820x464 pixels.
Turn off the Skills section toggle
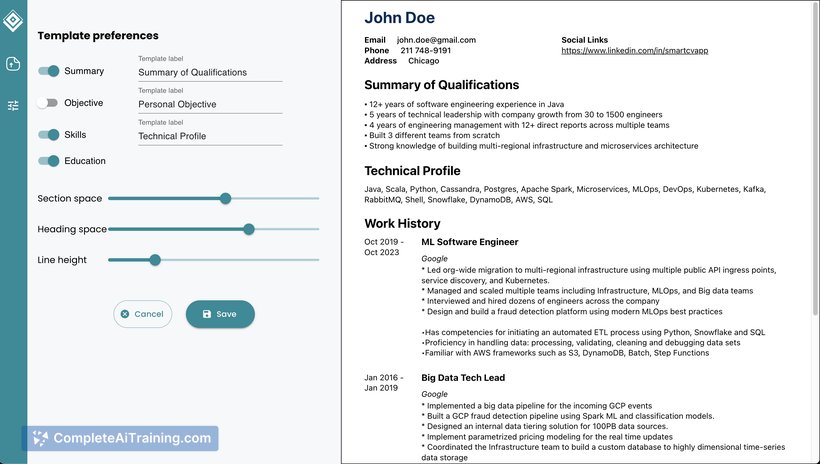(48, 135)
